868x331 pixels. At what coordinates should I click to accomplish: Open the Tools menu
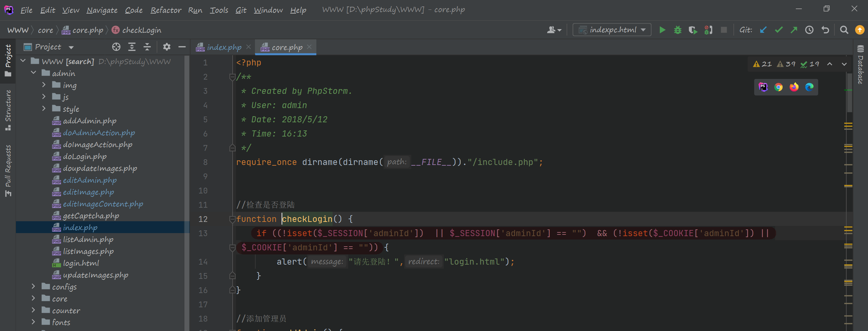[x=219, y=10]
